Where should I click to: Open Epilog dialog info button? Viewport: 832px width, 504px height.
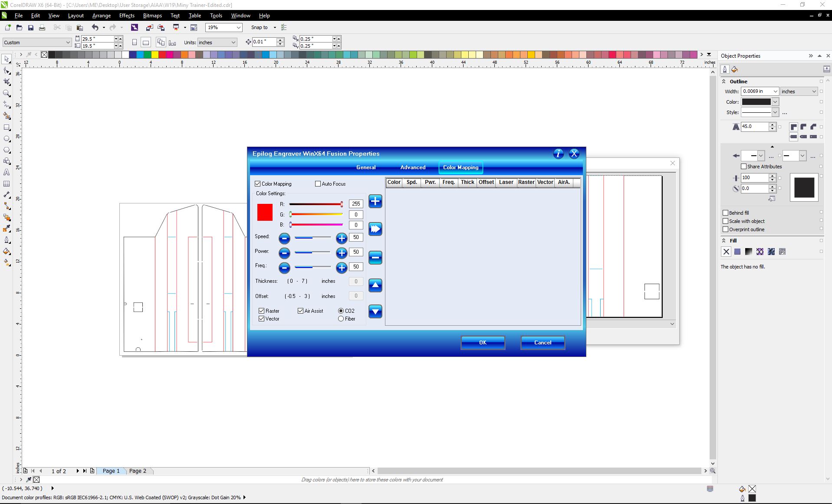pos(559,154)
